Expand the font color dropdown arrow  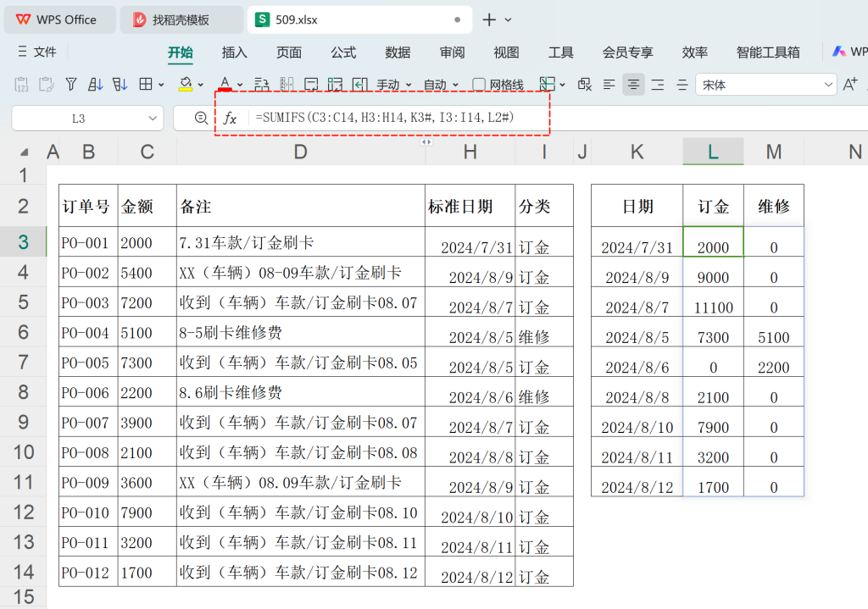[x=240, y=86]
